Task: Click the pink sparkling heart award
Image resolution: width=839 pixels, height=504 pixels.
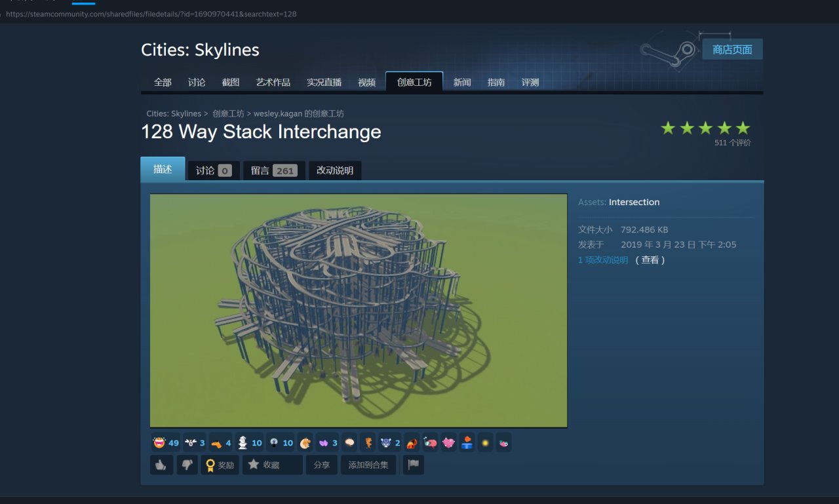Action: pyautogui.click(x=448, y=442)
